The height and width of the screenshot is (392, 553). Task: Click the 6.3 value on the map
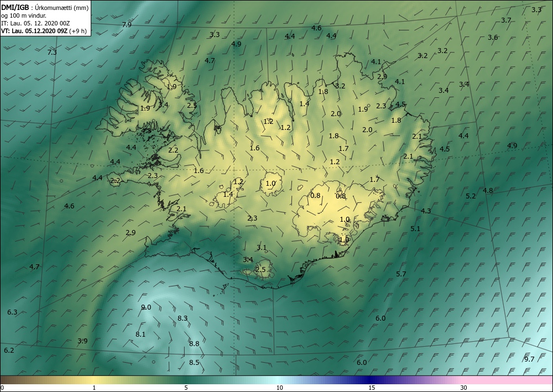coord(12,312)
